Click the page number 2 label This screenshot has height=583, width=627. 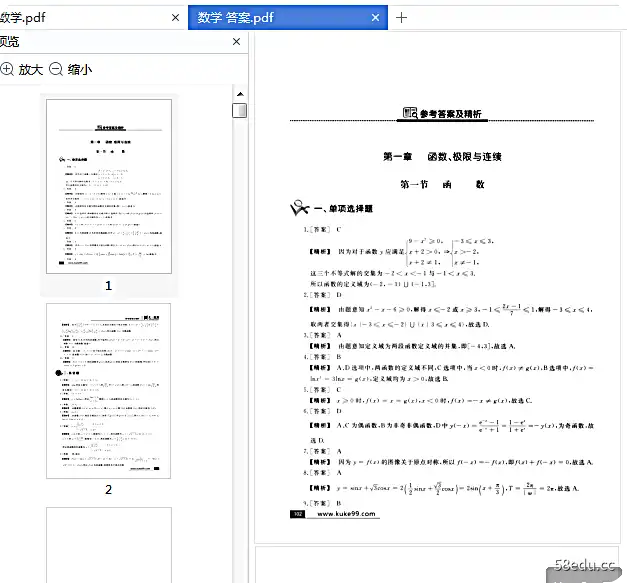(108, 489)
